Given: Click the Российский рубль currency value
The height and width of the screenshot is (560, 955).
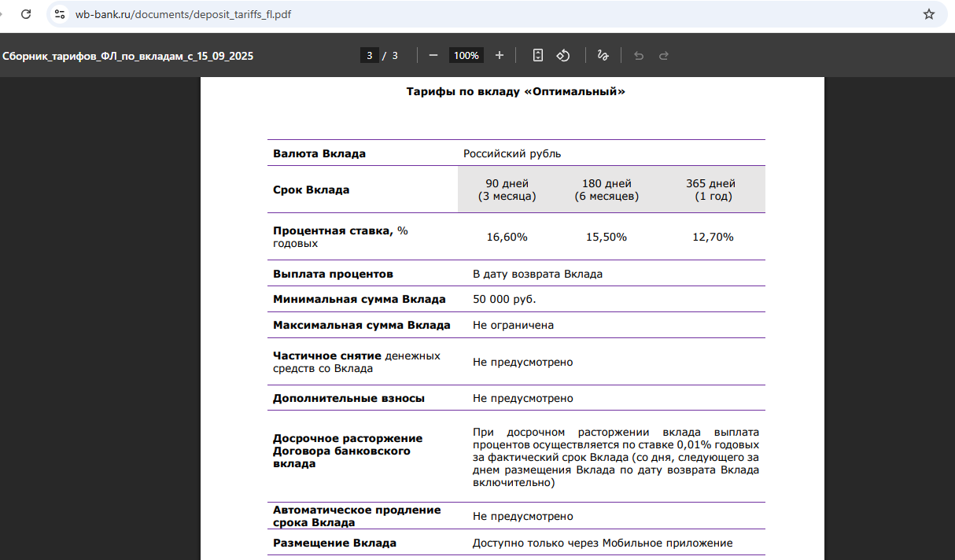Looking at the screenshot, I should coord(512,153).
